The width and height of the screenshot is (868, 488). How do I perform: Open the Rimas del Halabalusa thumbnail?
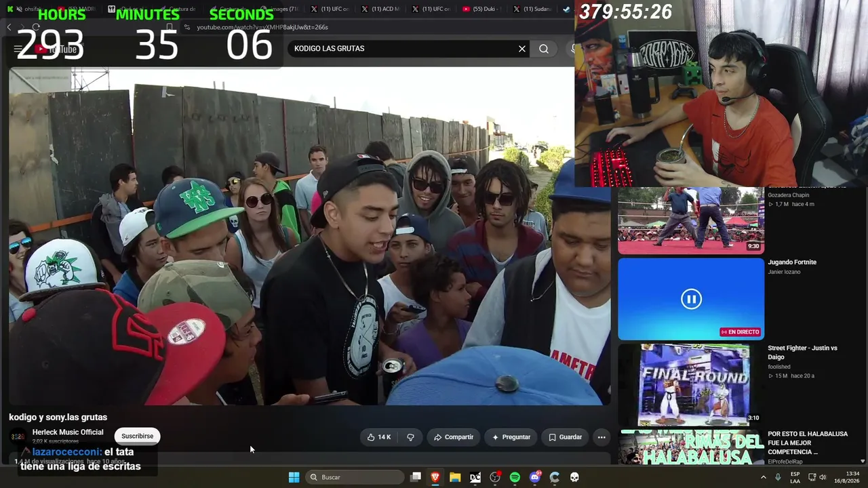691,447
